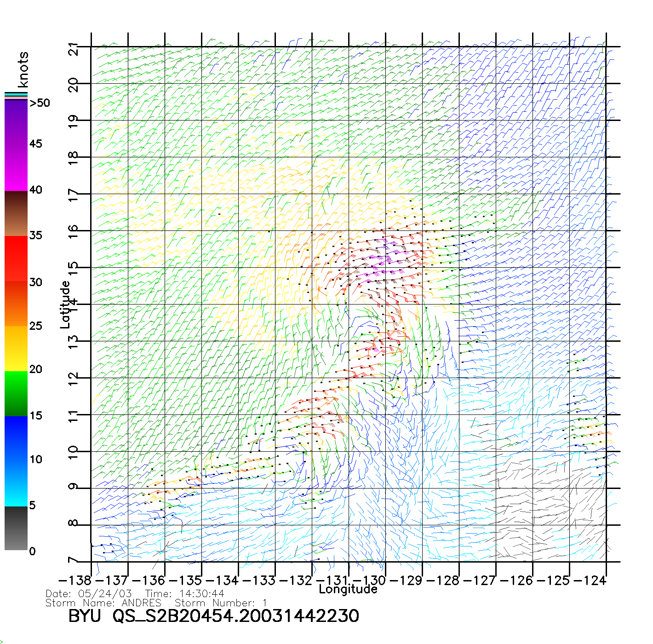Screen dimensions: 653x644
Task: Click the latitude 21 tick label
Action: click(x=73, y=48)
